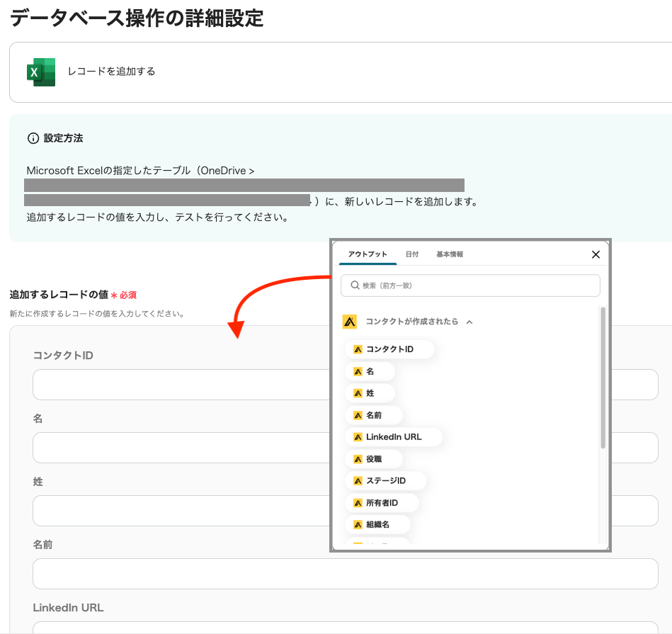Focus the 姓 input field
The width and height of the screenshot is (672, 634).
pos(177,511)
